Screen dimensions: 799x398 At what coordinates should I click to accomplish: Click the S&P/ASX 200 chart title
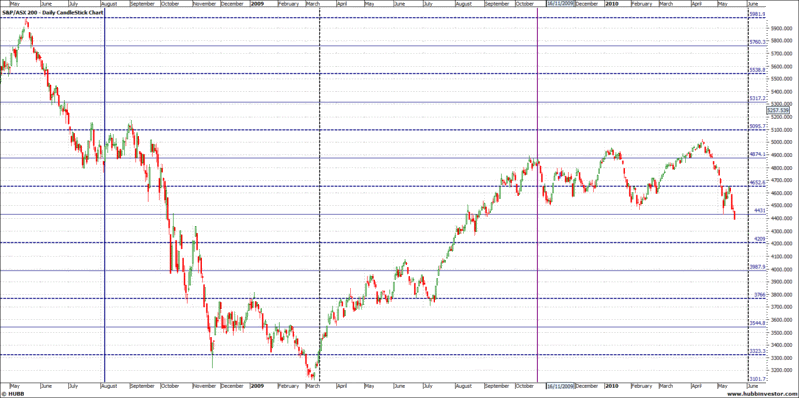point(53,11)
